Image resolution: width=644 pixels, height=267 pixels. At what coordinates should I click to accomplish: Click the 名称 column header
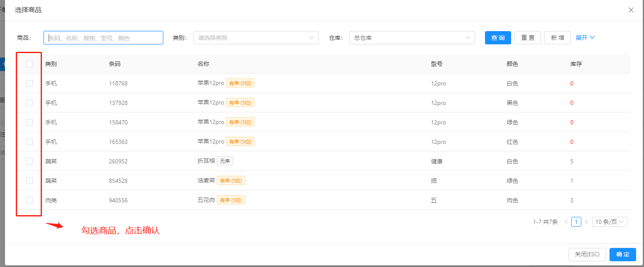point(203,64)
